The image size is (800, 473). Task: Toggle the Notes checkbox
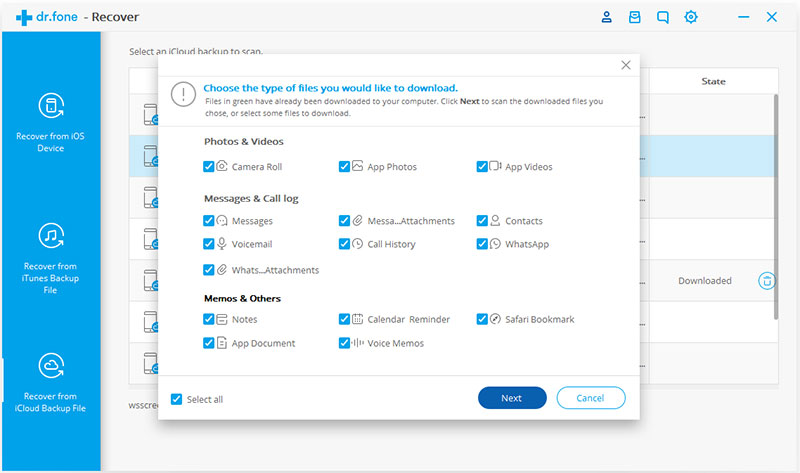point(208,319)
